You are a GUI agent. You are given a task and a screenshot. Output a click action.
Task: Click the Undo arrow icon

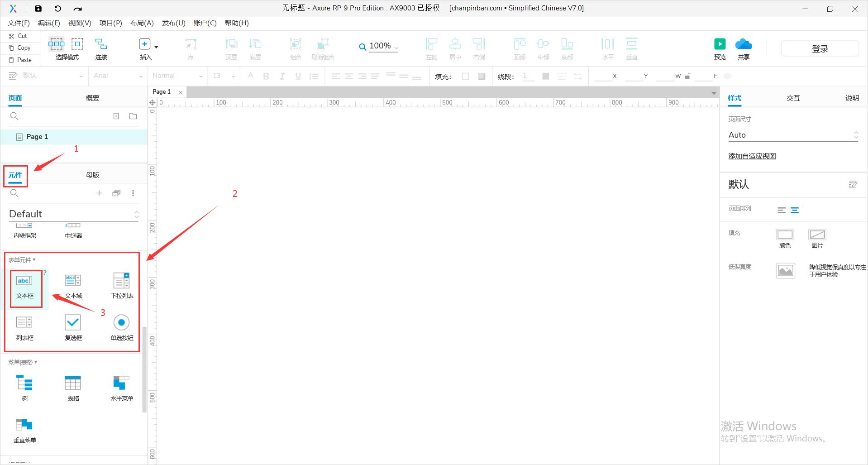(58, 9)
